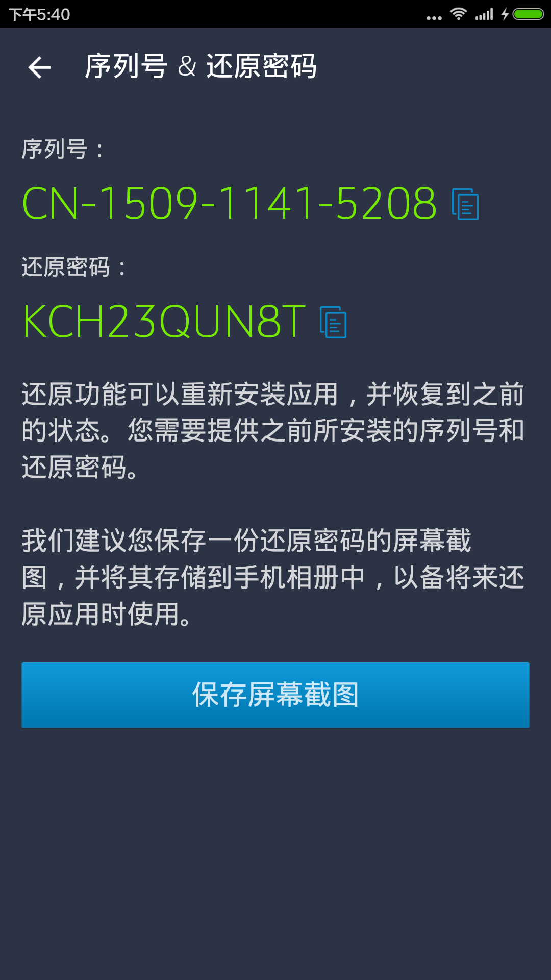Tap the ampersand symbol in the title
Viewport: 551px width, 980px height.
point(187,67)
